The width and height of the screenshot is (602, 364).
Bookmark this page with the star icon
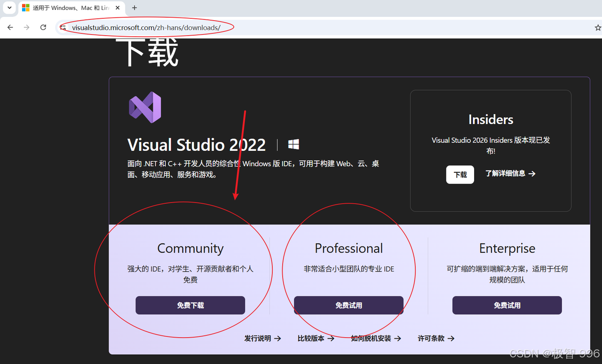[598, 28]
